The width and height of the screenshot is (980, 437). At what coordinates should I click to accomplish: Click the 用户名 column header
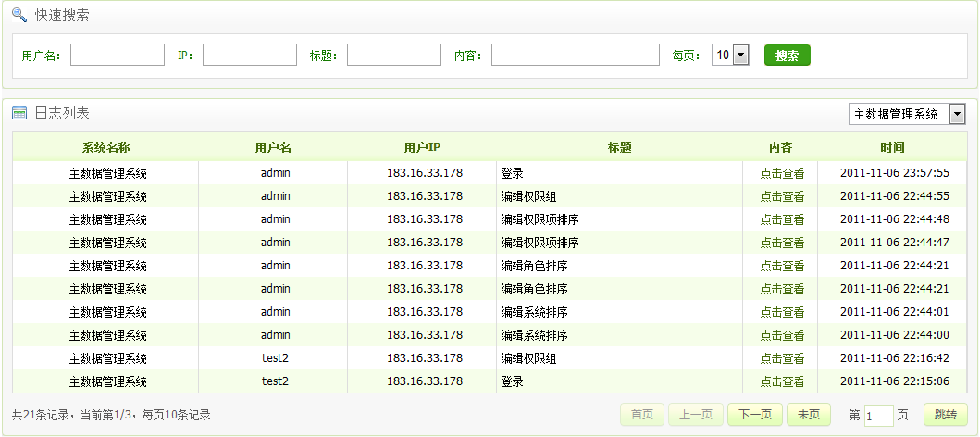coord(273,147)
